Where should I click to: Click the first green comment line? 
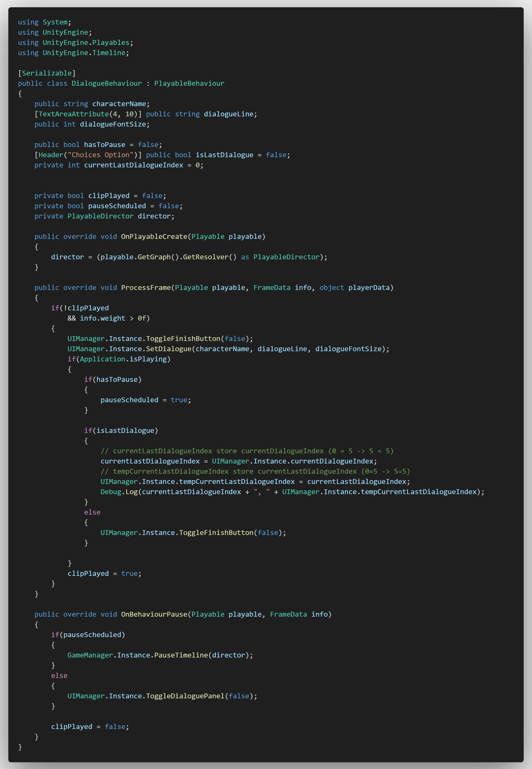[x=247, y=451]
